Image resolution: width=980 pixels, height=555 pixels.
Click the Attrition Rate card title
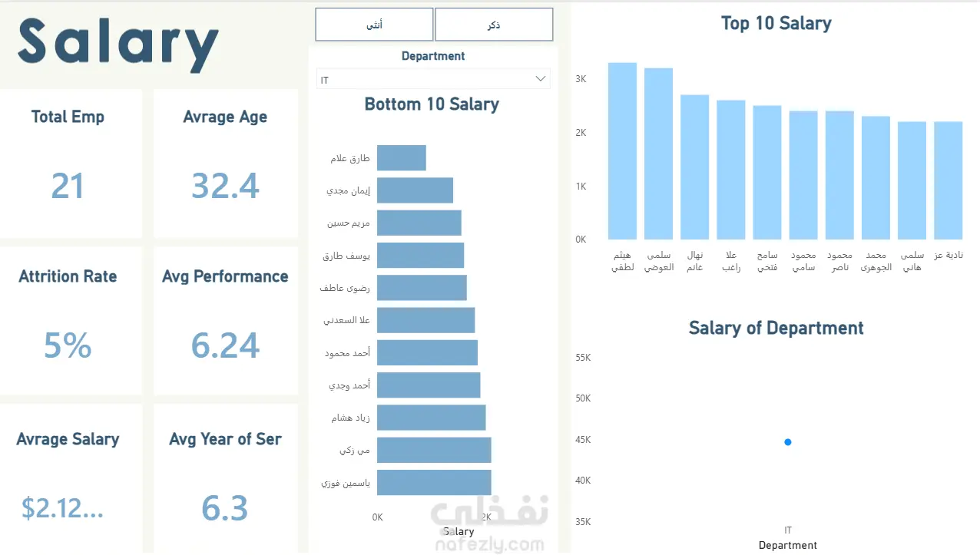pyautogui.click(x=68, y=276)
